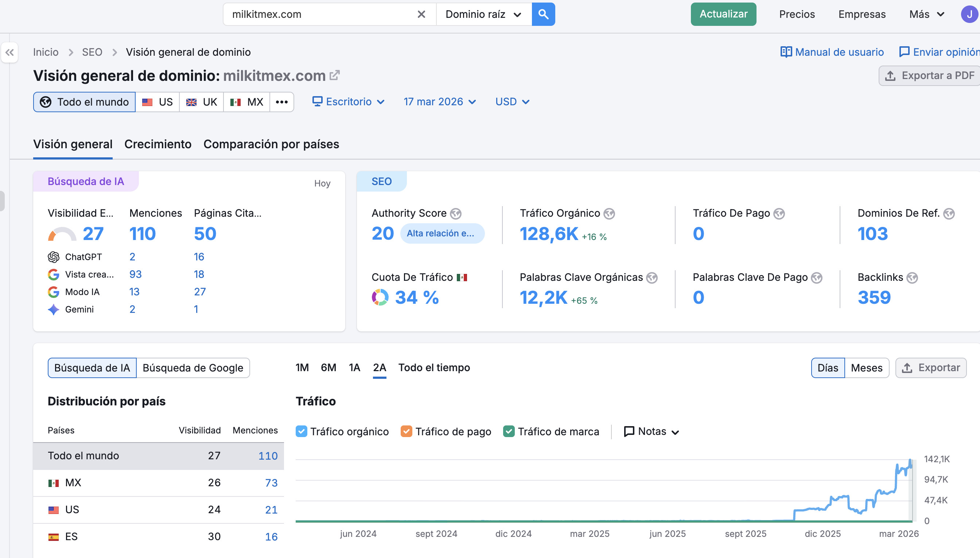Expand the 17 mar 2026 date selector
The height and width of the screenshot is (558, 980).
pos(440,102)
